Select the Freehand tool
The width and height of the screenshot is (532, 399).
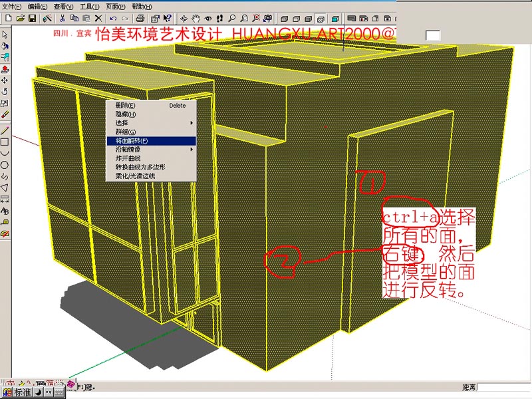coord(5,176)
